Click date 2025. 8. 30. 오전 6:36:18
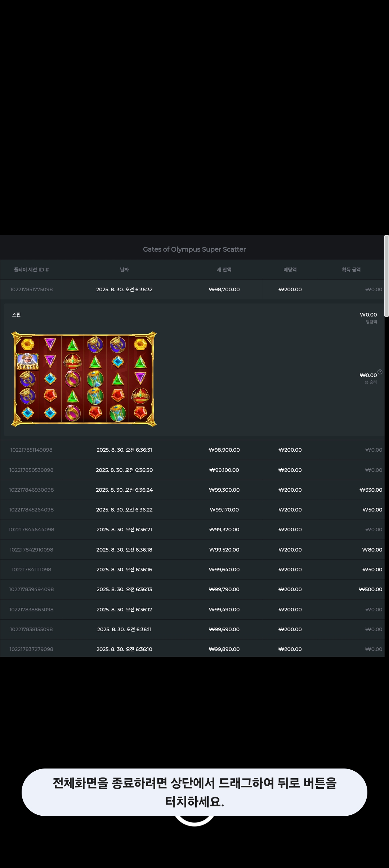This screenshot has width=389, height=868. pos(124,550)
